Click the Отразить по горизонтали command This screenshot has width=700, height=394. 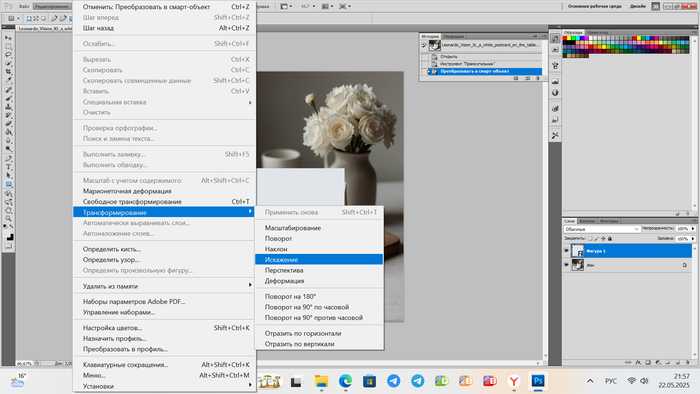click(x=319, y=333)
